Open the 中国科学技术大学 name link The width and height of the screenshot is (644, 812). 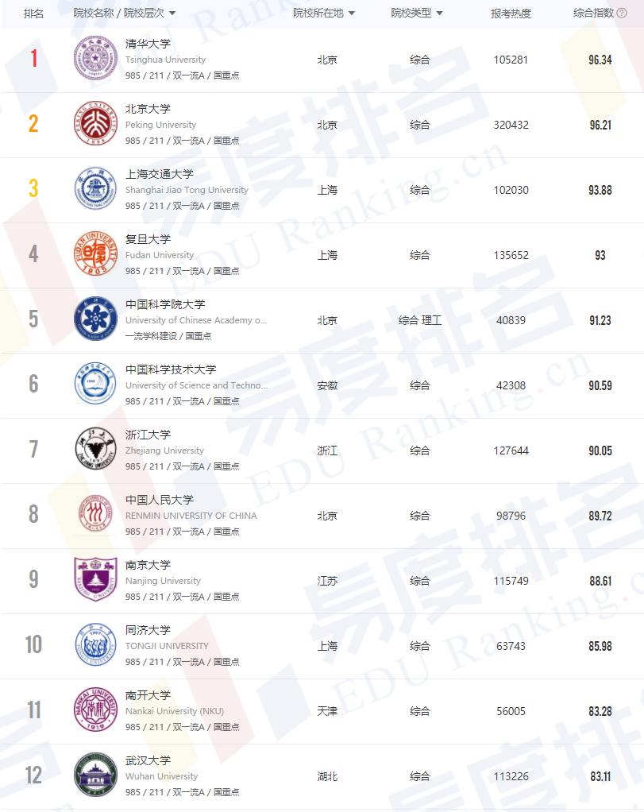pos(171,369)
